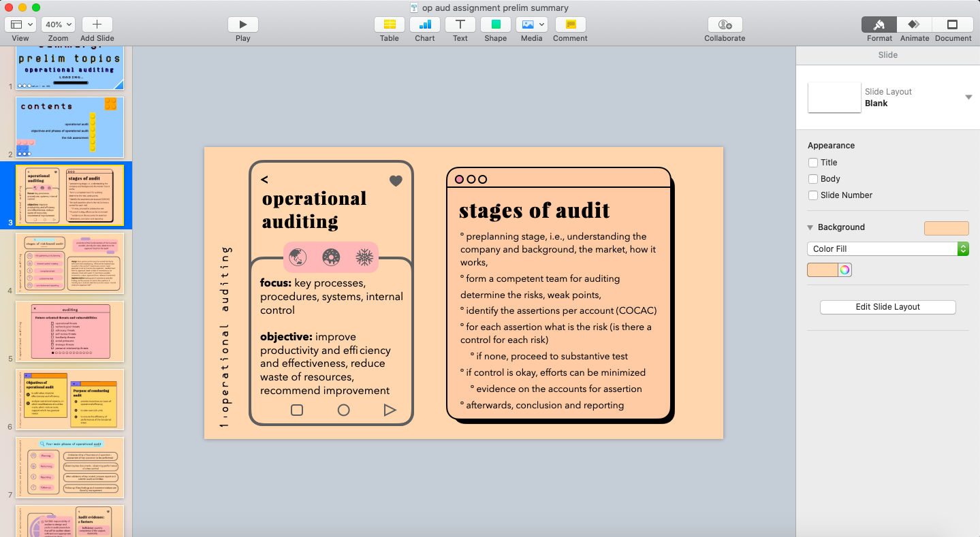
Task: Click "form a competent team for auditing" bullet
Action: coord(540,278)
